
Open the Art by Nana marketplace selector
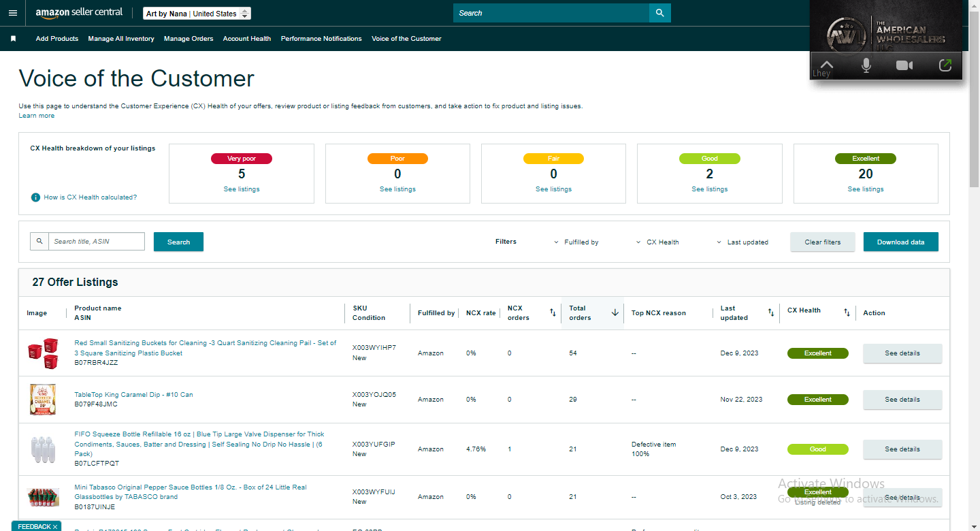[197, 14]
